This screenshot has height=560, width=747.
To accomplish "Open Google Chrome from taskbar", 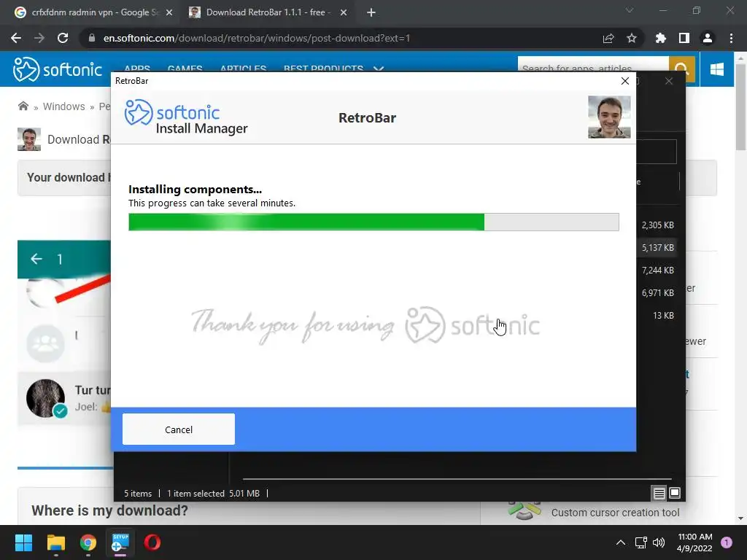I will tap(88, 542).
